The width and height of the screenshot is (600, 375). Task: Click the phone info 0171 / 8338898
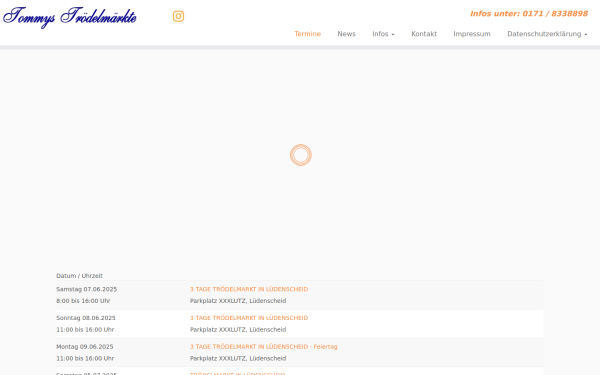[x=529, y=14]
